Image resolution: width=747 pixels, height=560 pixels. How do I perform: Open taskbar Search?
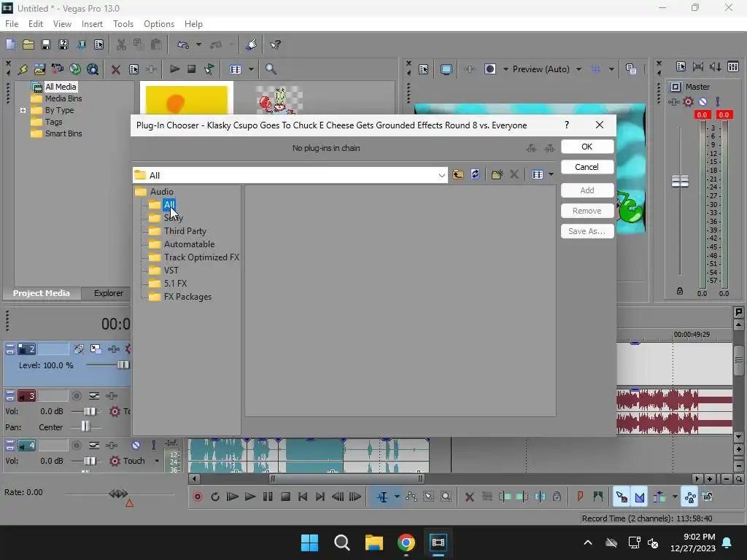point(342,542)
